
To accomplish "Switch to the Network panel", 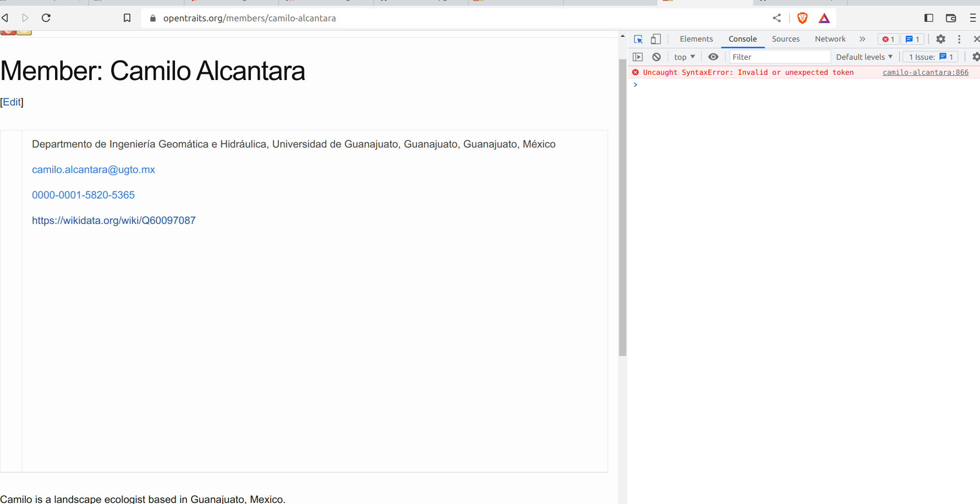I will click(830, 39).
